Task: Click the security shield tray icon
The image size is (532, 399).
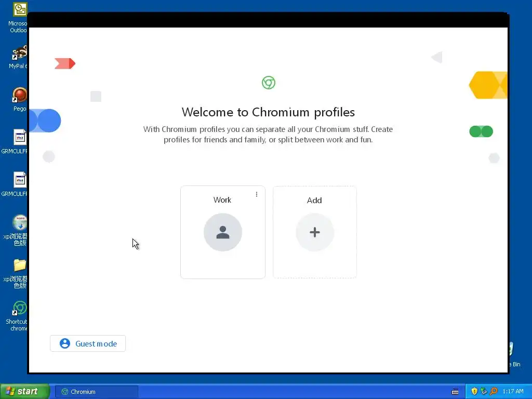Action: (474, 391)
